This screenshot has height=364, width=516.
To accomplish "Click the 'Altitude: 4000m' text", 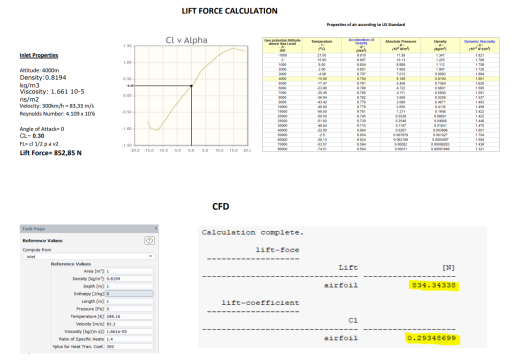I will 39,70.
